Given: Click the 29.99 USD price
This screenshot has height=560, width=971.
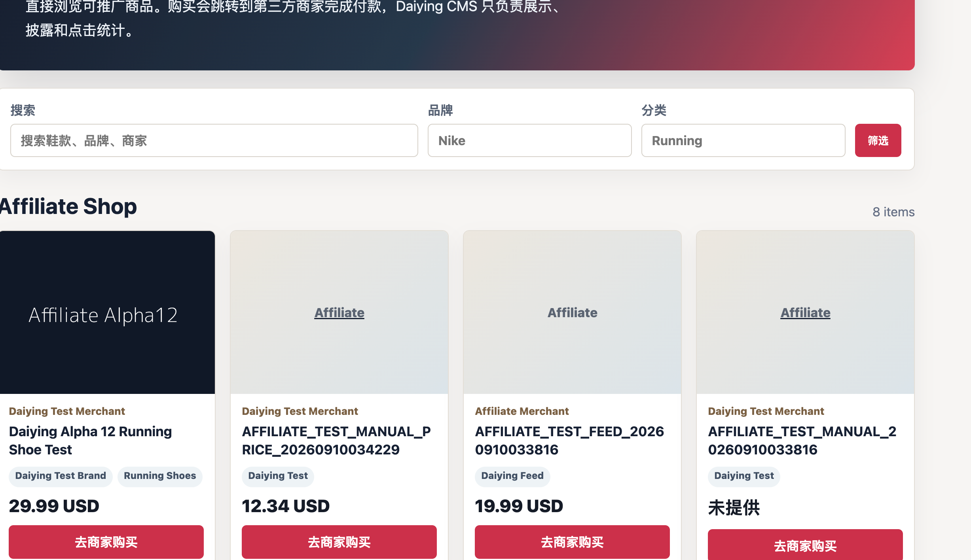Looking at the screenshot, I should point(54,506).
